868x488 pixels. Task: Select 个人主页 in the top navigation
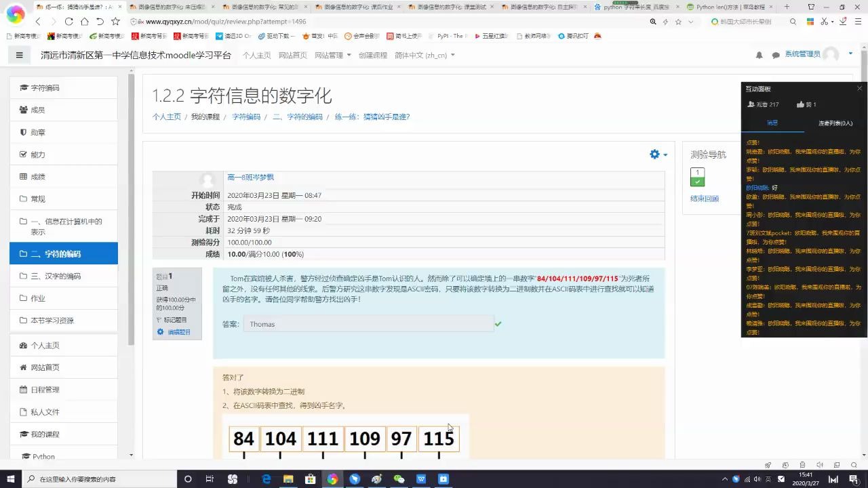pos(256,55)
